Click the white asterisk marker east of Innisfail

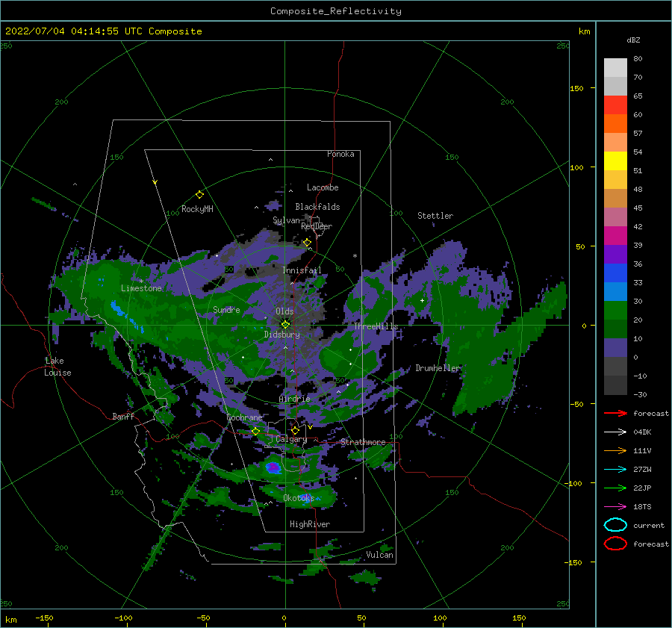point(355,256)
